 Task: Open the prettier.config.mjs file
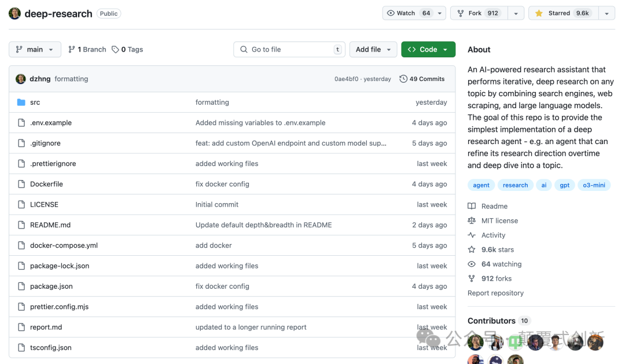tap(60, 307)
